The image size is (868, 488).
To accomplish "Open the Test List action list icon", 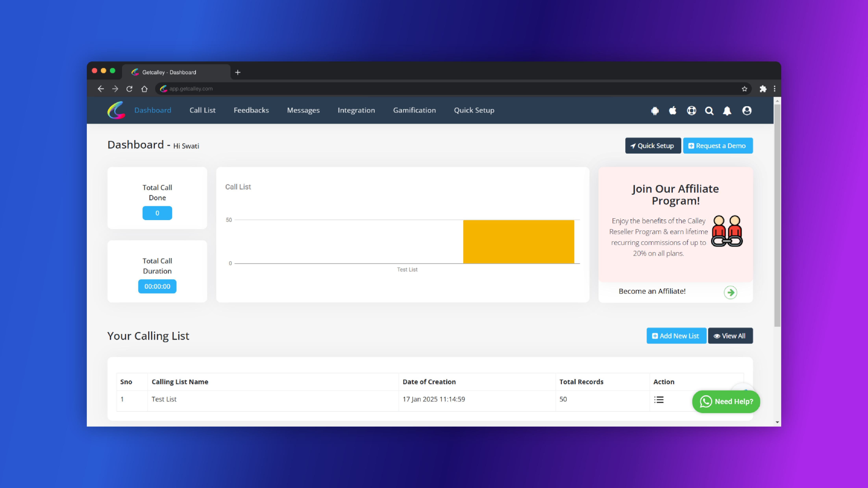I will 659,400.
